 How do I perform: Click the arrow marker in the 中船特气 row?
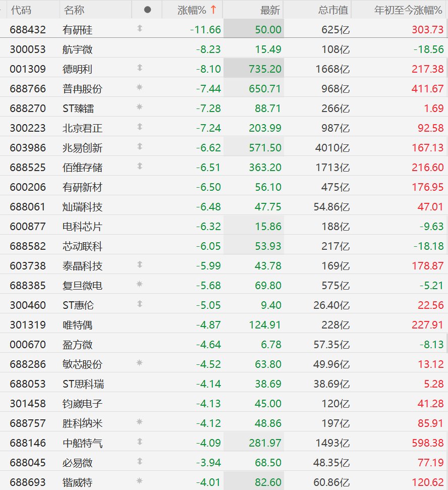(x=140, y=442)
